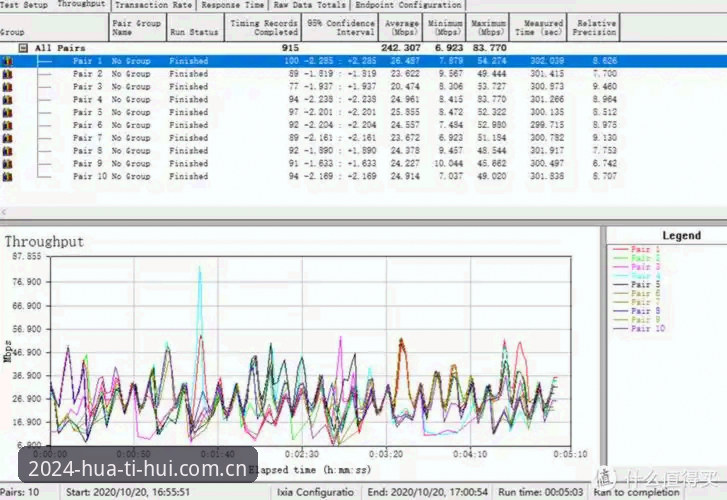Click the Elapsed time axis label
This screenshot has height=500, width=727.
[310, 470]
